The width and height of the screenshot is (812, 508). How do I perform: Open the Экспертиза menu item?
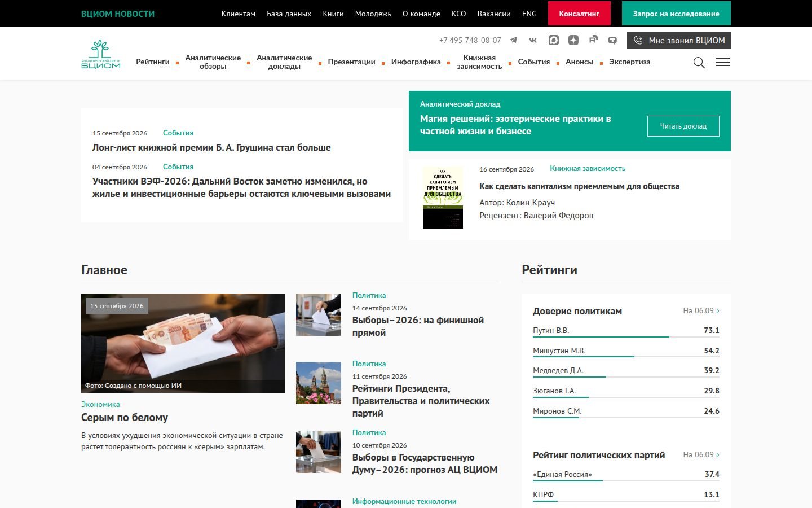point(630,62)
